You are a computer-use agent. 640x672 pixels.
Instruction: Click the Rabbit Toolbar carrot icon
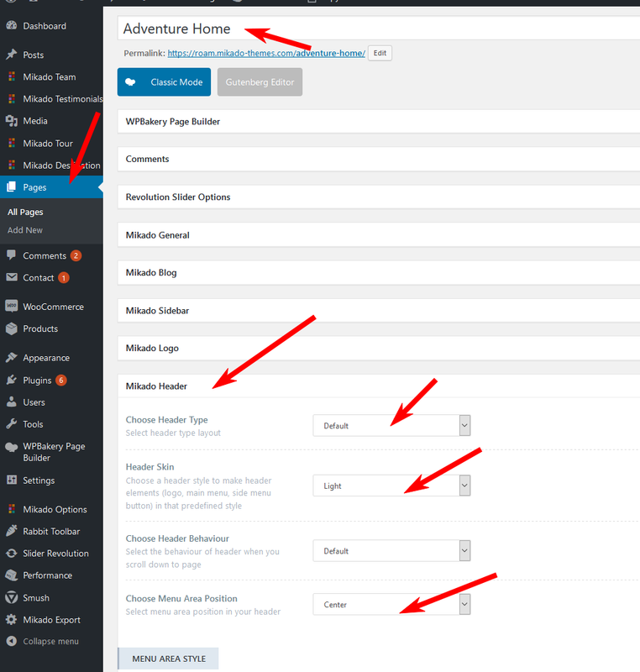click(12, 531)
